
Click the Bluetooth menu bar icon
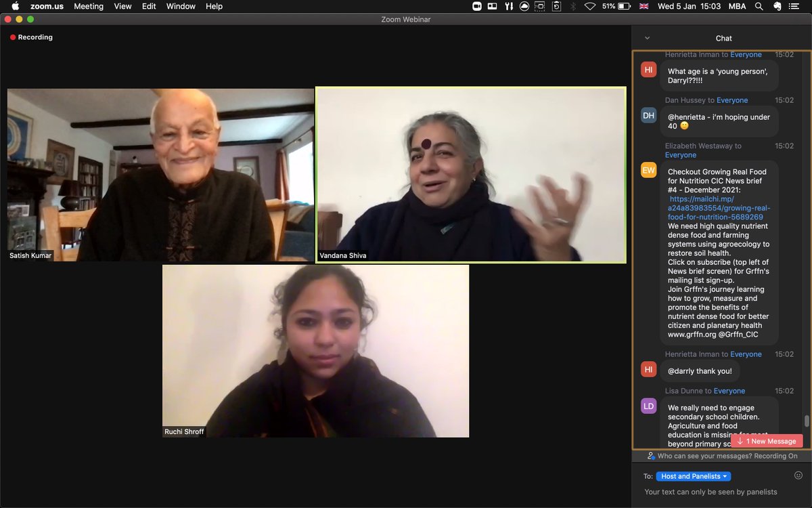coord(573,6)
